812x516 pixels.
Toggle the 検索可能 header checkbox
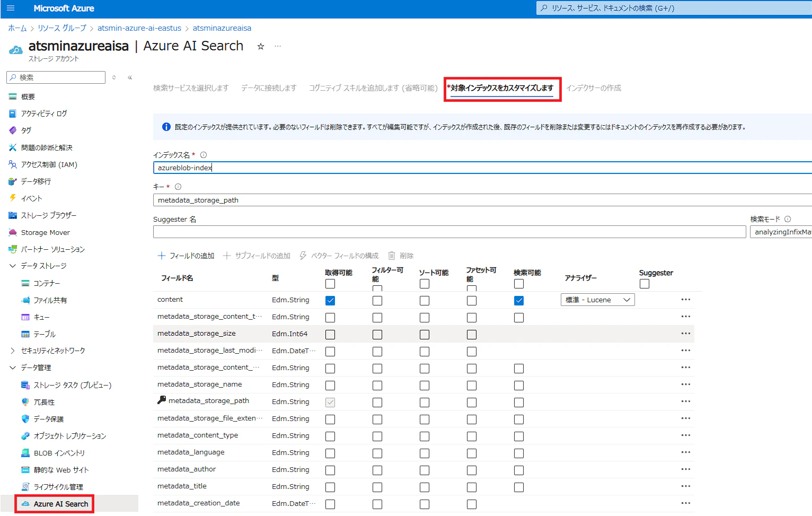click(519, 284)
